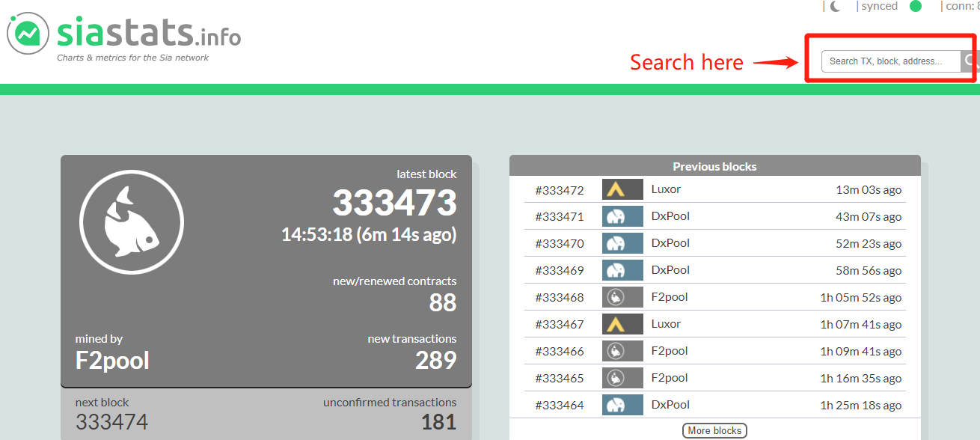
Task: Click the DxPool elephant icon for #333464
Action: [622, 405]
